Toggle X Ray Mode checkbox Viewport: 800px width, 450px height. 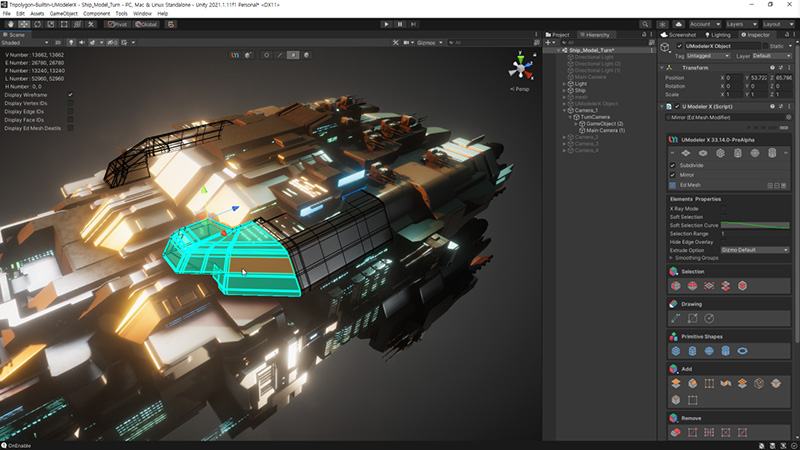(x=723, y=209)
